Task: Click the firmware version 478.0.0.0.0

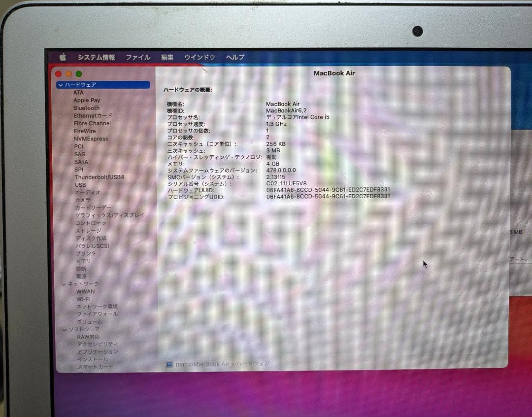Action: pyautogui.click(x=281, y=170)
